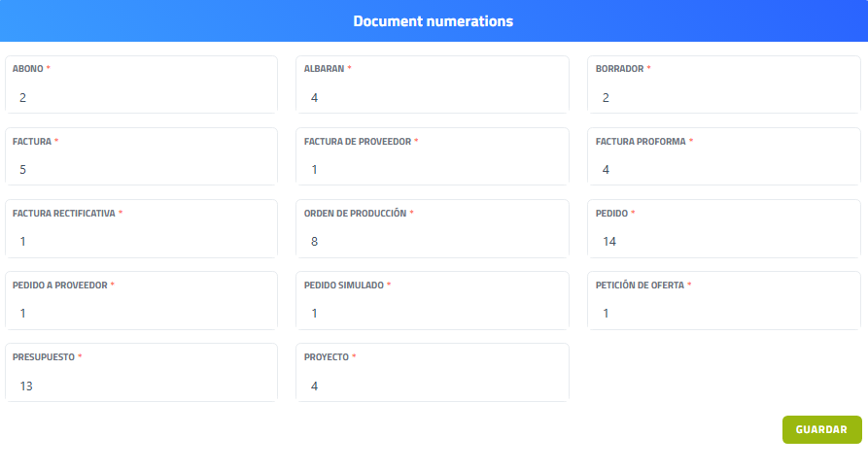The height and width of the screenshot is (470, 868).
Task: Click the PETICIÓN DE OFERTA input
Action: click(724, 314)
